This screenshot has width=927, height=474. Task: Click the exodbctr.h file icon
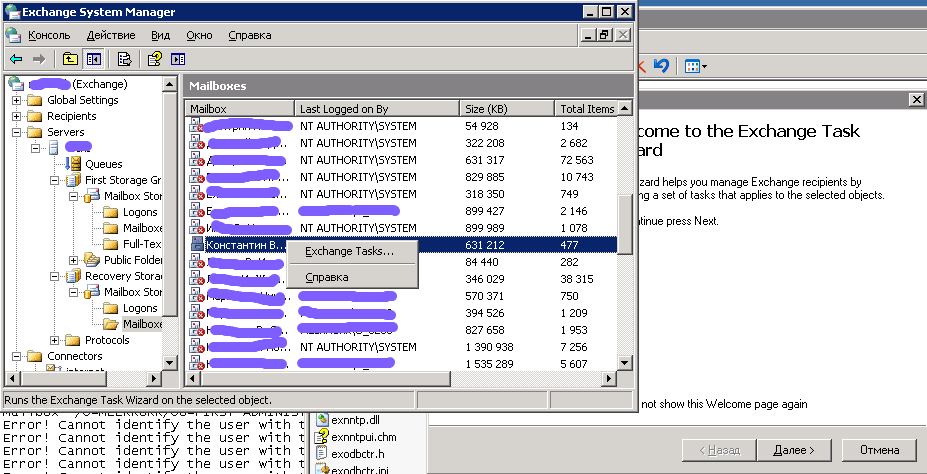coord(322,454)
